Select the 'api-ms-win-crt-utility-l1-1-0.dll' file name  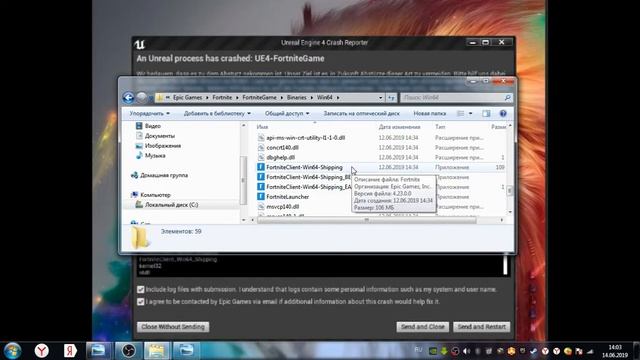tap(306, 138)
